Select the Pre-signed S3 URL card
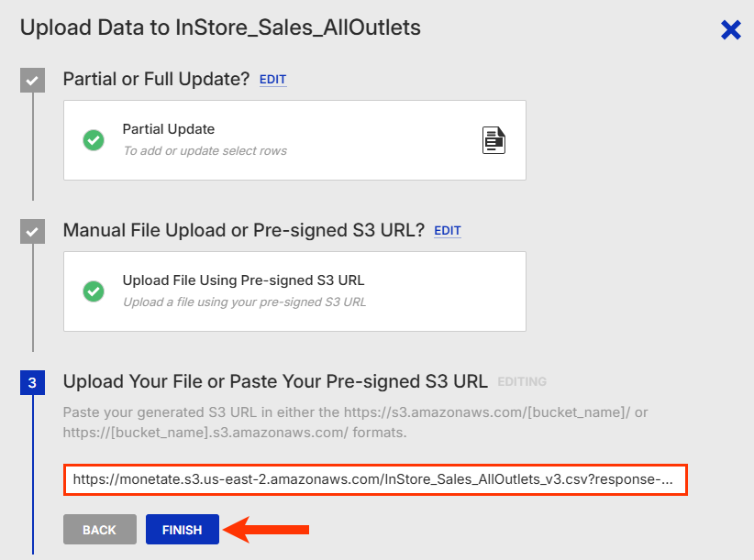Viewport: 754px width, 560px height. [294, 291]
